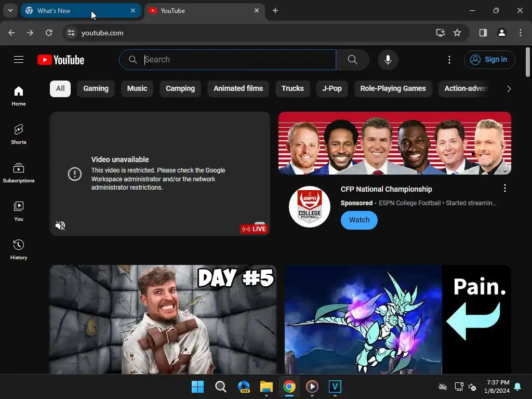Screen dimensions: 532x399
Task: Switch to the What's New tab
Action: [81, 10]
